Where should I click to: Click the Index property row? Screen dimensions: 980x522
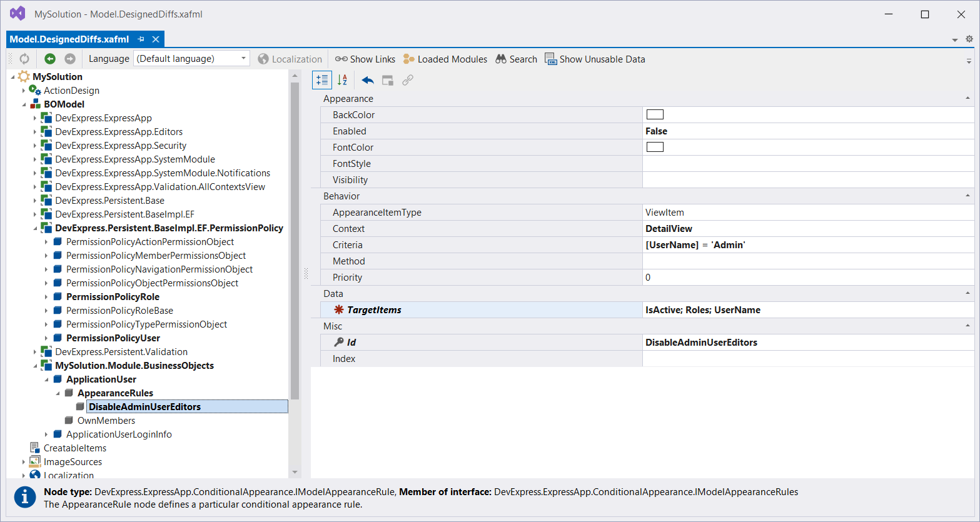point(647,359)
